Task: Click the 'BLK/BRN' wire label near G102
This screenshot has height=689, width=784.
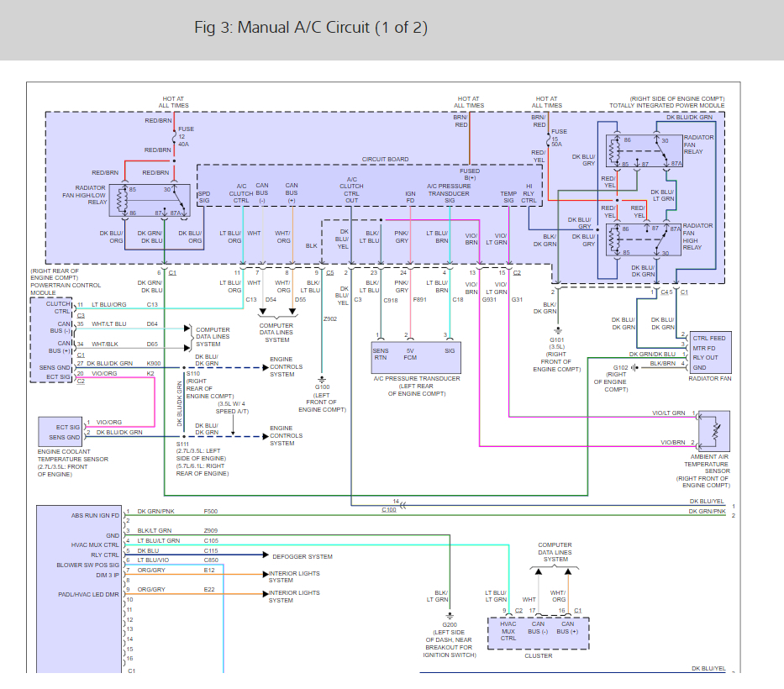Action: tap(662, 364)
